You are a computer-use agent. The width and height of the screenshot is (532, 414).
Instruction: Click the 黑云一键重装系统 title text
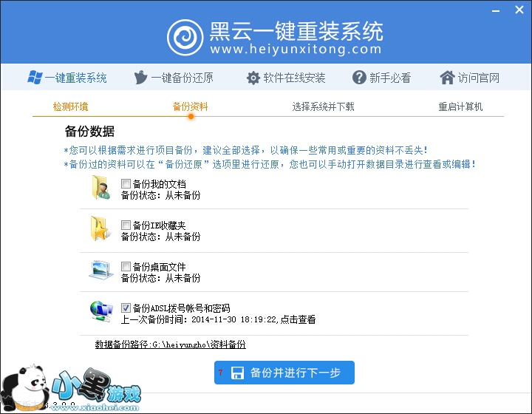click(296, 31)
